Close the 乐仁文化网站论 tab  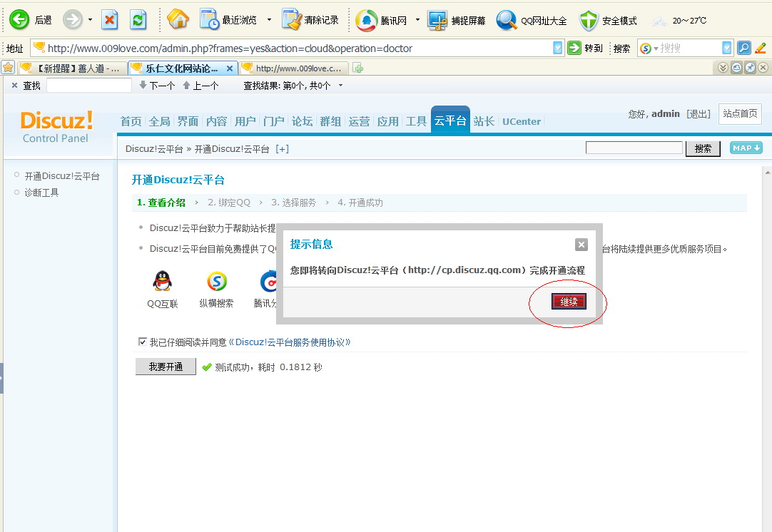coord(230,68)
